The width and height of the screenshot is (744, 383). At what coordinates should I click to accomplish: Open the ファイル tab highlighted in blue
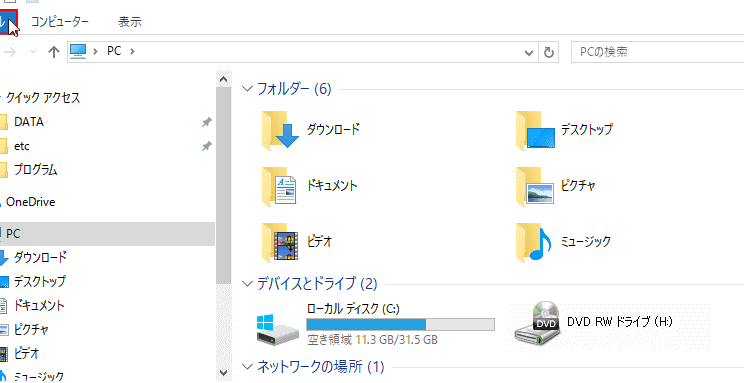8,22
